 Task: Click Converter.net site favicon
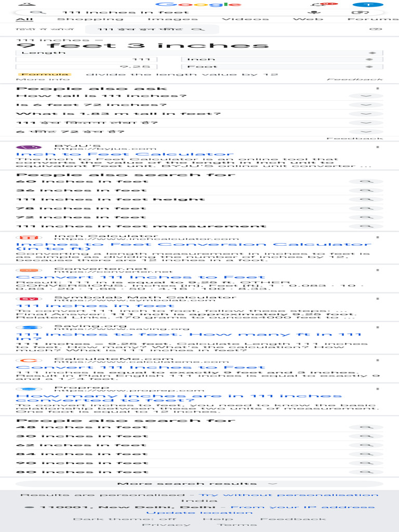click(x=29, y=270)
